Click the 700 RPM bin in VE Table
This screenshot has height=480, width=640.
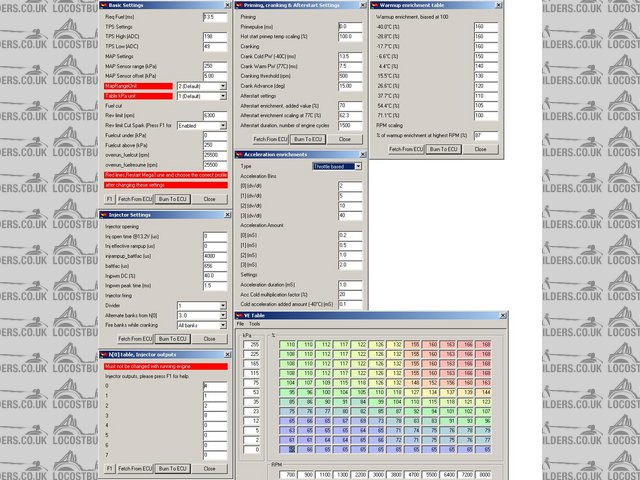(x=288, y=475)
